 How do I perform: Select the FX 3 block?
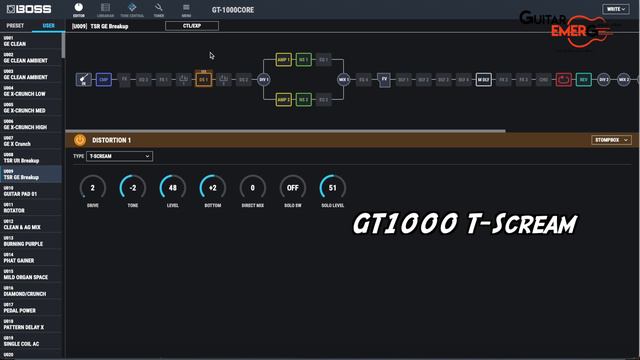(524, 80)
